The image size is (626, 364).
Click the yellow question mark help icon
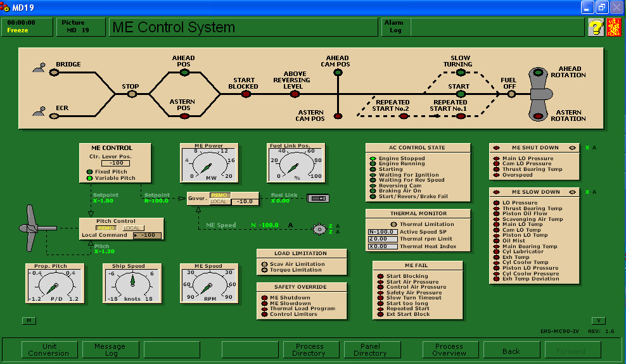tap(595, 27)
